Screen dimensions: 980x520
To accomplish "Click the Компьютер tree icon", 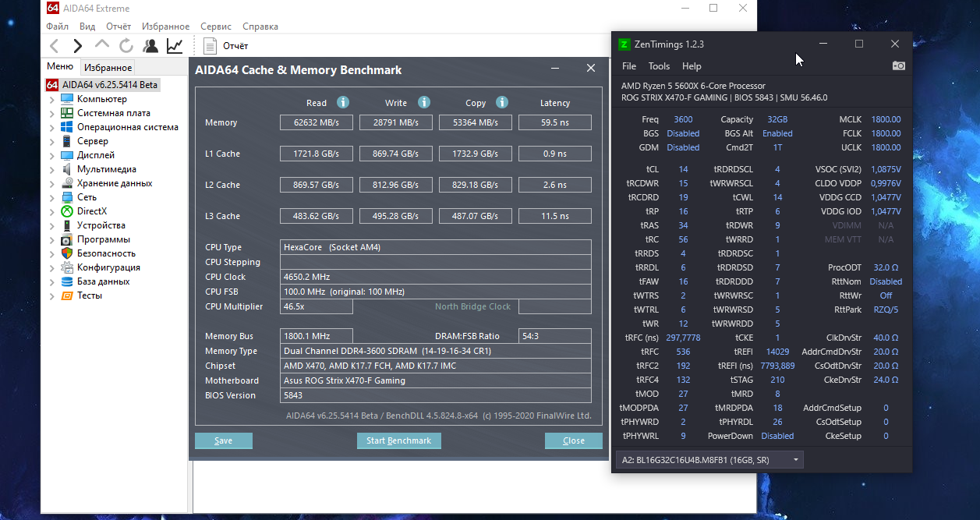I will [67, 99].
